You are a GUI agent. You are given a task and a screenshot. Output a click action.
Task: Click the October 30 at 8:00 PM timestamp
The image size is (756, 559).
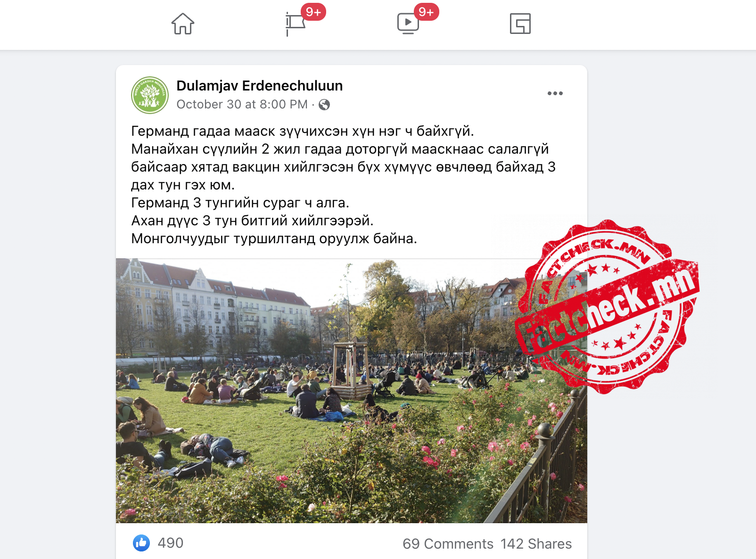[242, 105]
